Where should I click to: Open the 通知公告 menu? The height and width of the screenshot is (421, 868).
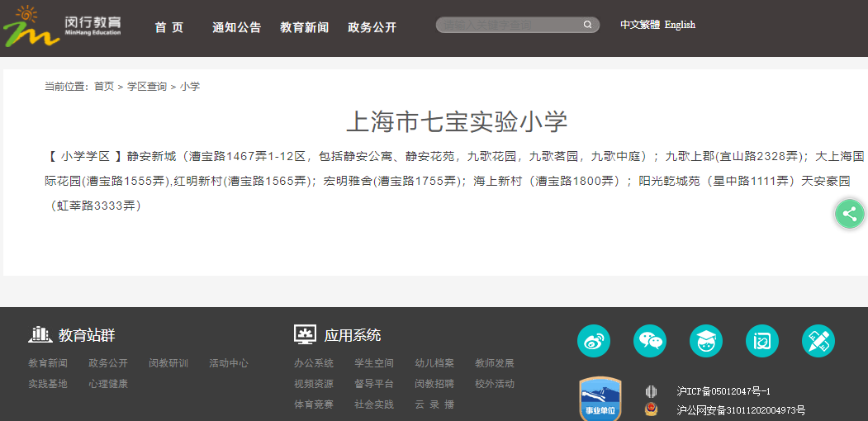coord(236,27)
